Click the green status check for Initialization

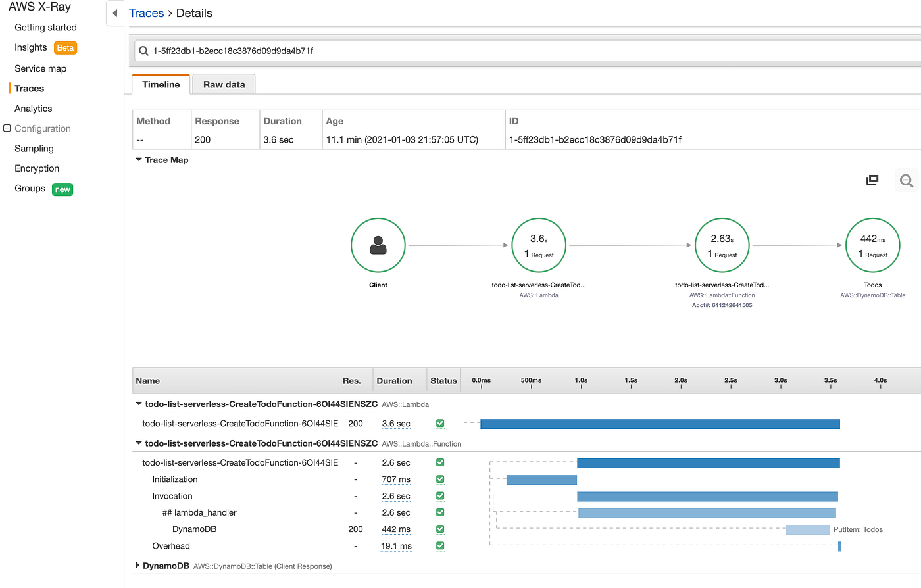coord(440,479)
